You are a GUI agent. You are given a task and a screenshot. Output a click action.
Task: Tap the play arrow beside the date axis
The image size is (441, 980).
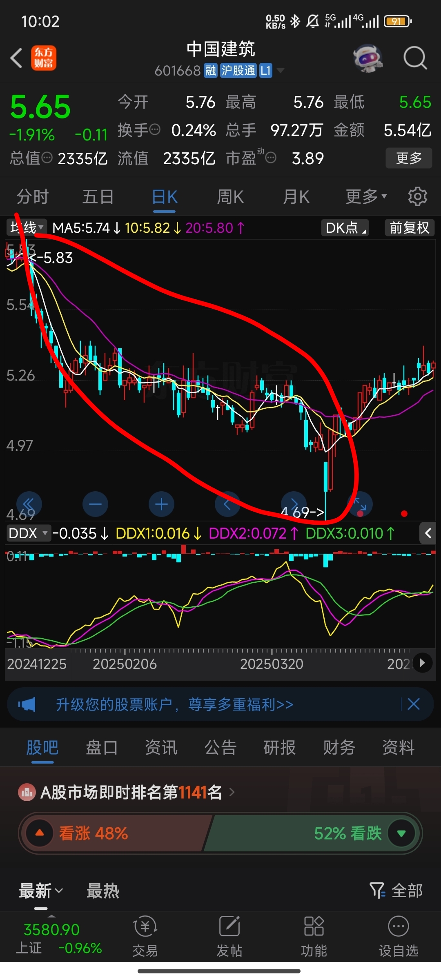click(422, 663)
